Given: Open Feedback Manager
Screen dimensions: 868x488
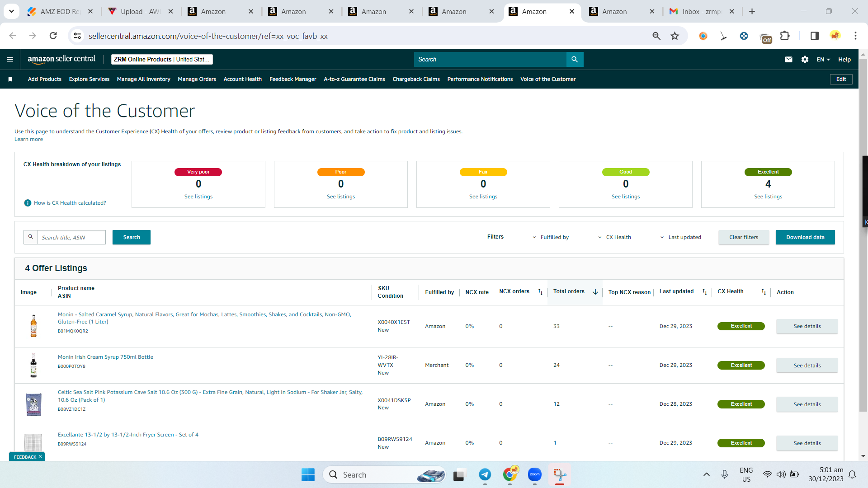Looking at the screenshot, I should coord(292,79).
